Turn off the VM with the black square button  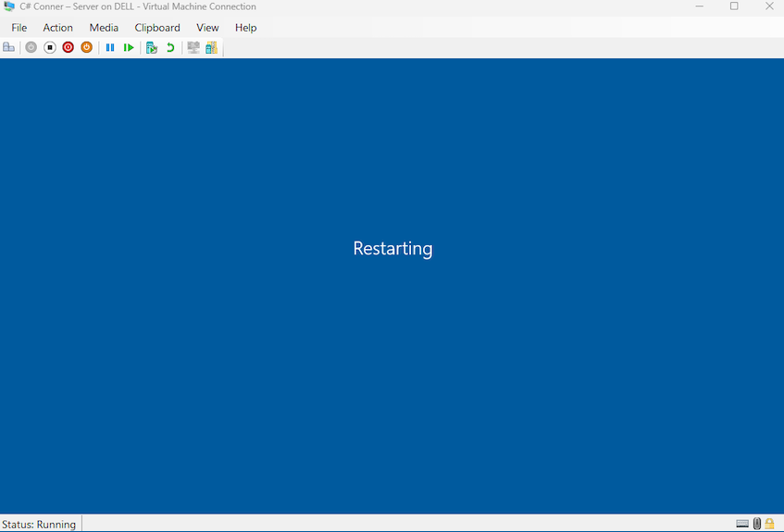(49, 47)
